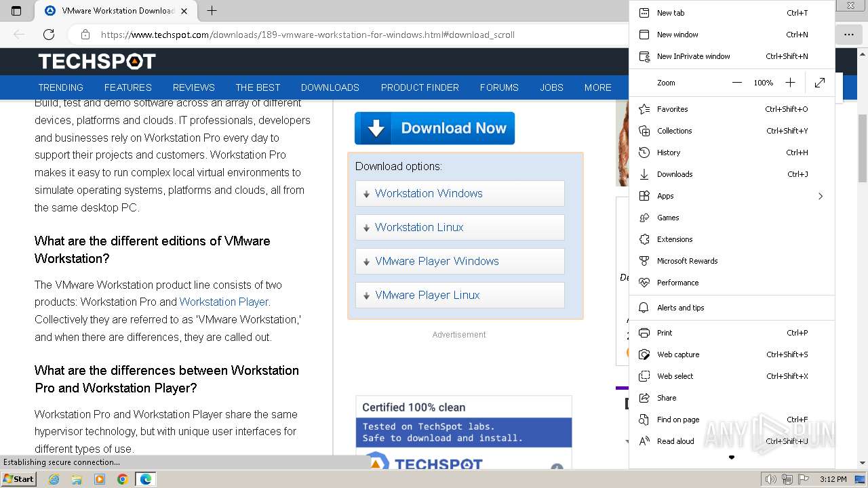Click the Favorites star icon in menu
Screen dimensions: 868x488
[644, 109]
